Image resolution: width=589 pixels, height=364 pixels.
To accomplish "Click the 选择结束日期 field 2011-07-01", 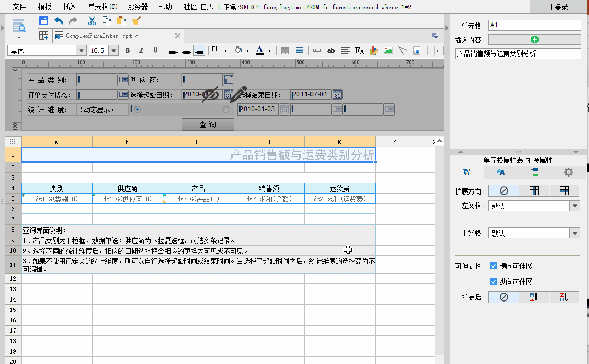I will tap(310, 94).
